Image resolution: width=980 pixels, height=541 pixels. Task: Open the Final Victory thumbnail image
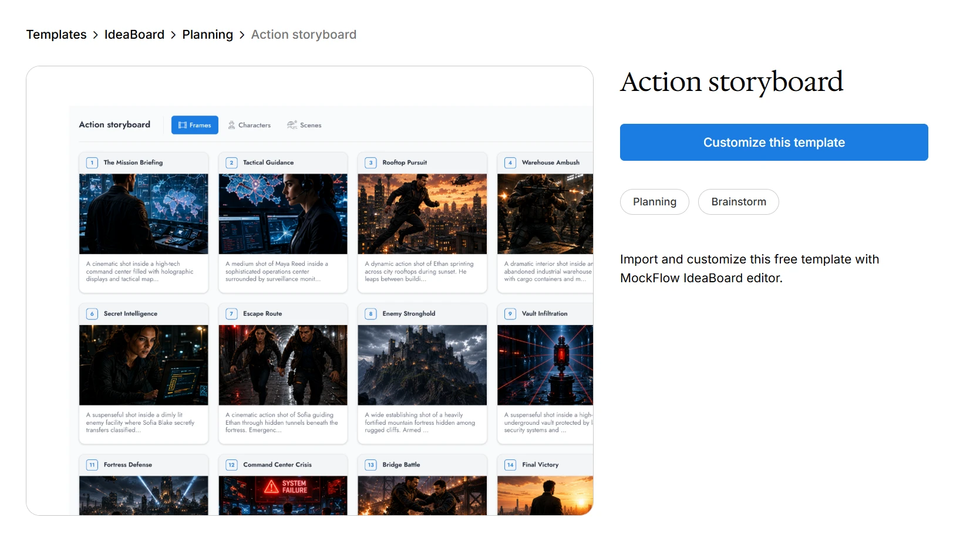coord(545,495)
